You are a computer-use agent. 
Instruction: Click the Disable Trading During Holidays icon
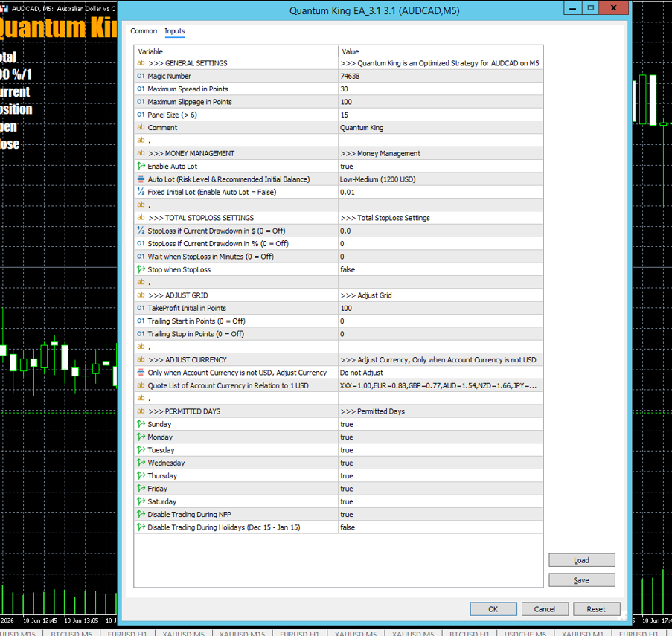[141, 527]
